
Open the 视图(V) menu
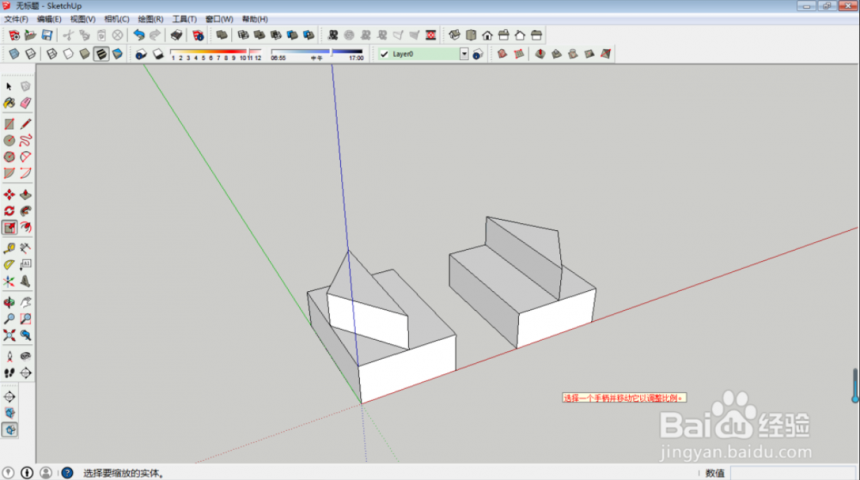pos(83,19)
